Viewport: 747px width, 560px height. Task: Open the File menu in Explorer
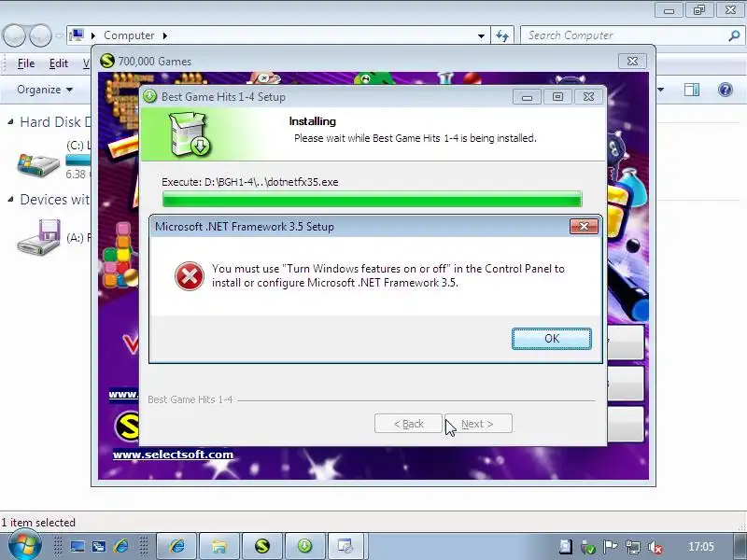click(26, 63)
